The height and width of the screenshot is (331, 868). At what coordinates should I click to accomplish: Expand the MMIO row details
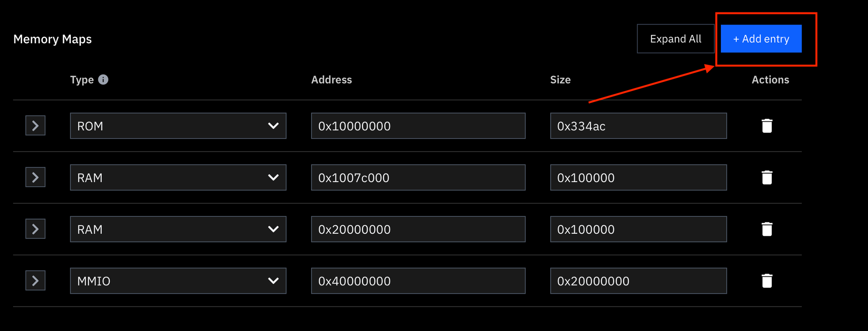pyautogui.click(x=36, y=281)
